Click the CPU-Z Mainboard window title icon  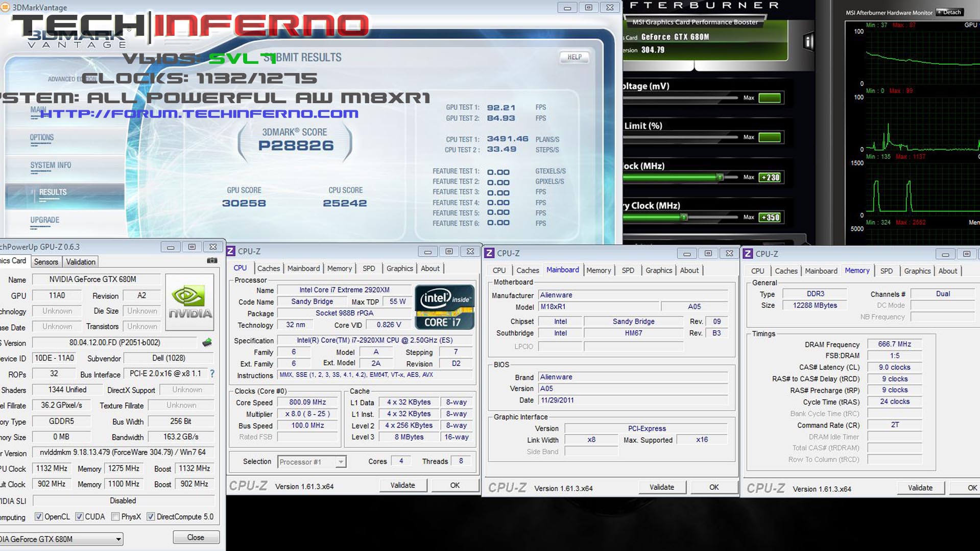click(x=489, y=253)
